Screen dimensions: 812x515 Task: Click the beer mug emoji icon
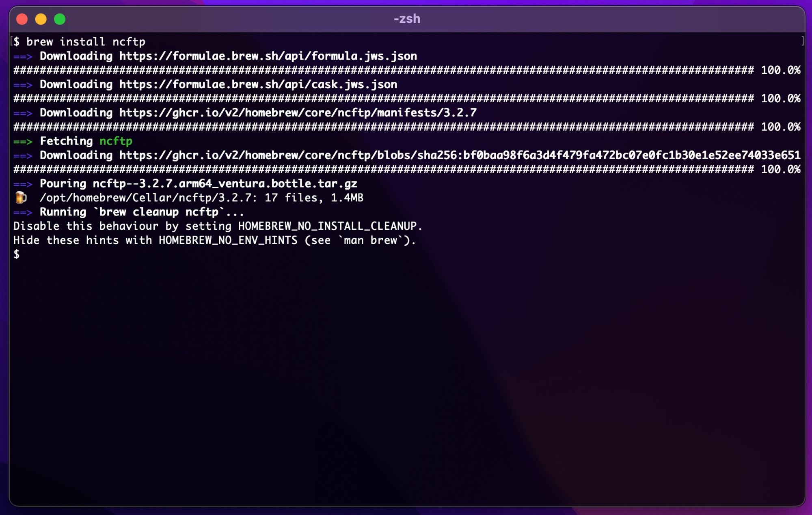click(x=21, y=198)
